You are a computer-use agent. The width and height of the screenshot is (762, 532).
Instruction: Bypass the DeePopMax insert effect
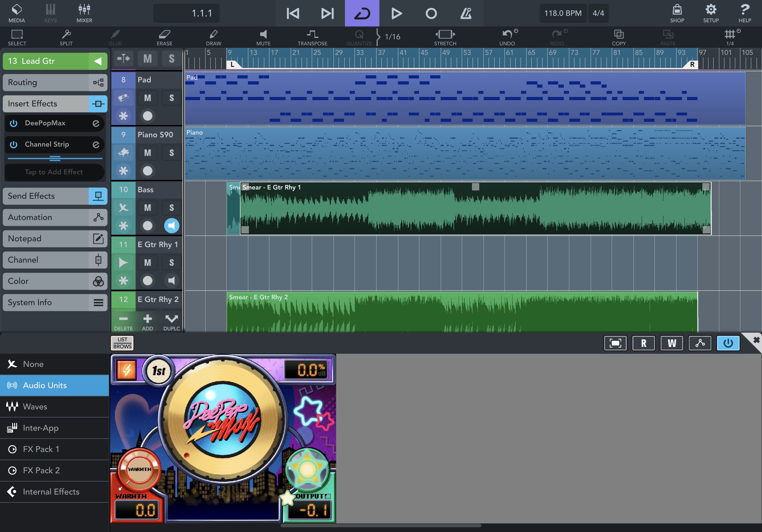pyautogui.click(x=14, y=123)
